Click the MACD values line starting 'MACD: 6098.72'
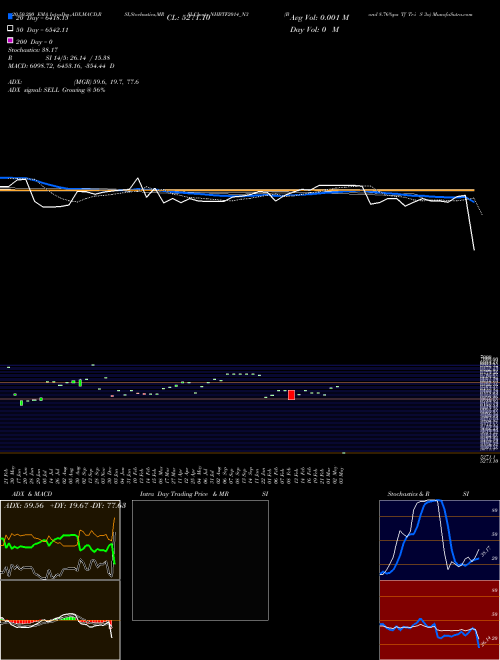Image resolution: width=500 pixels, height=660 pixels. point(61,66)
